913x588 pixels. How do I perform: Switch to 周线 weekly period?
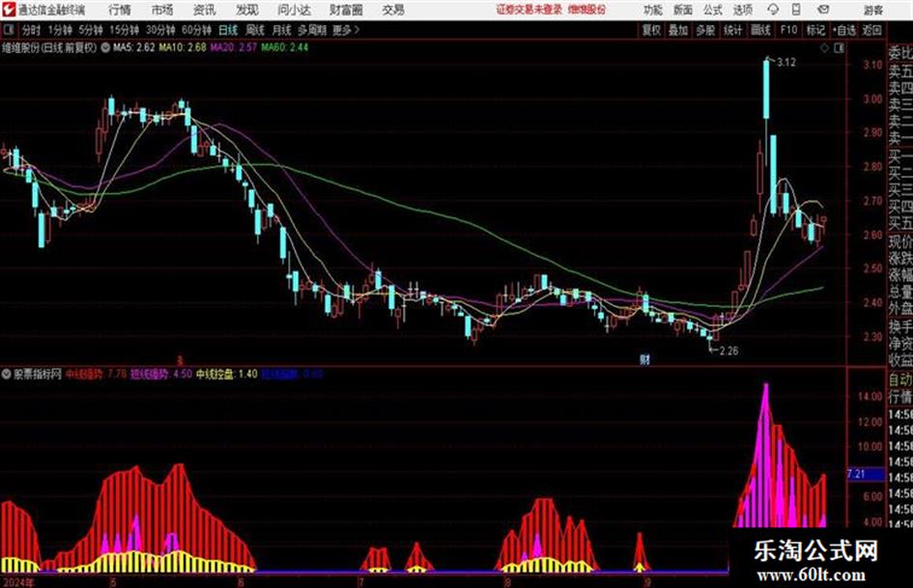point(254,30)
